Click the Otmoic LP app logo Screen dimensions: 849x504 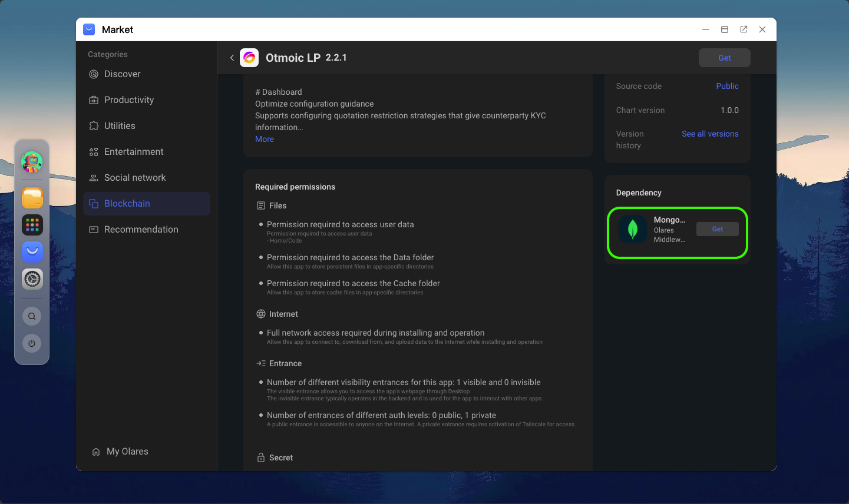pyautogui.click(x=249, y=58)
